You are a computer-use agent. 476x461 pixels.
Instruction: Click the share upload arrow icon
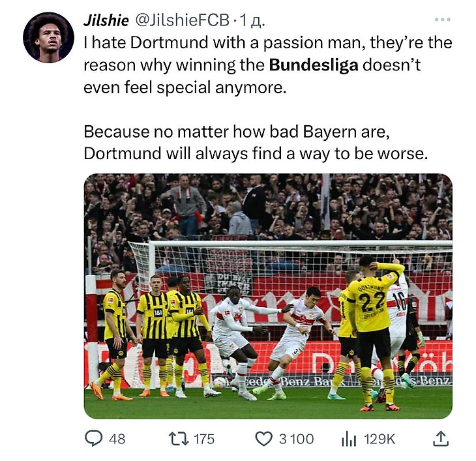click(x=440, y=439)
